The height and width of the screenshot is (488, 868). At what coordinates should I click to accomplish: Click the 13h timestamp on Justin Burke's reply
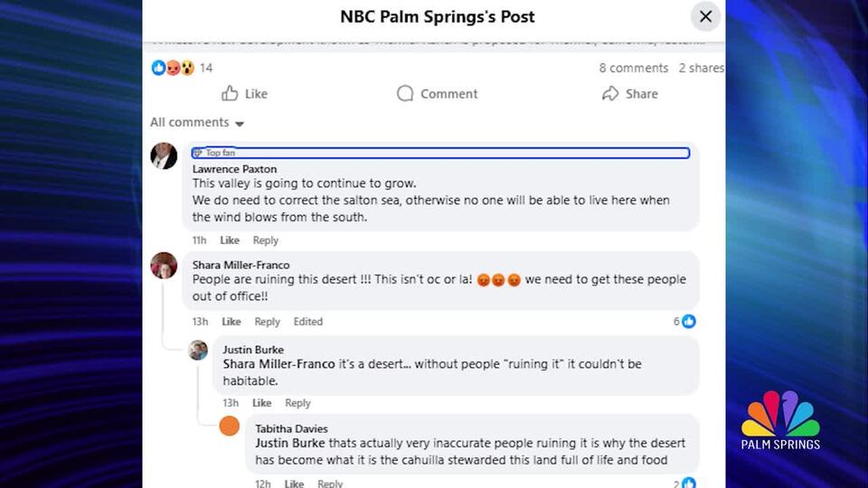(x=231, y=403)
